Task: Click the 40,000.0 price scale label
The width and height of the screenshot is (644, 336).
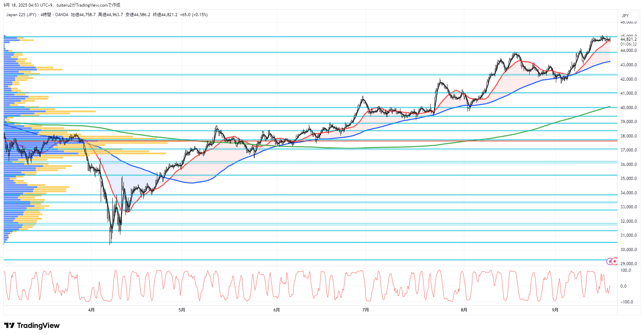Action: pyautogui.click(x=628, y=108)
